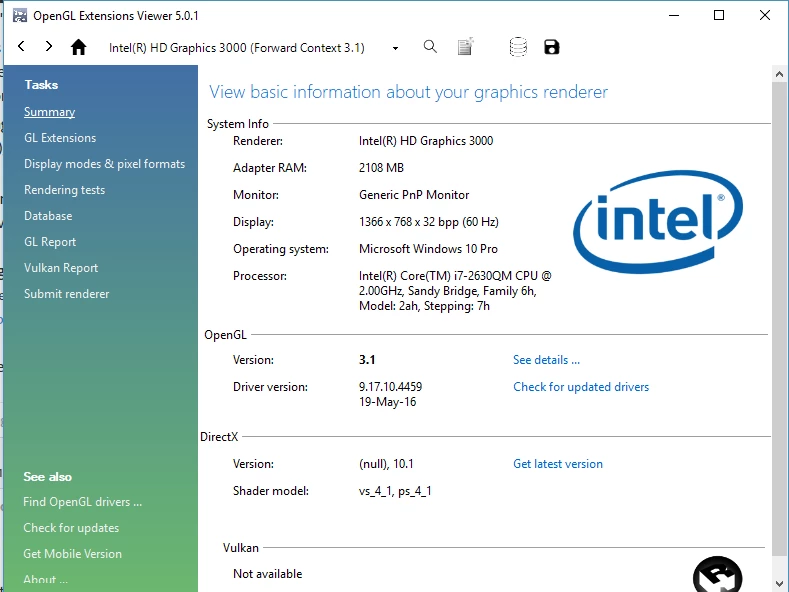789x592 pixels.
Task: Click the Adapter RAM value 2108 MB
Action: pos(381,168)
